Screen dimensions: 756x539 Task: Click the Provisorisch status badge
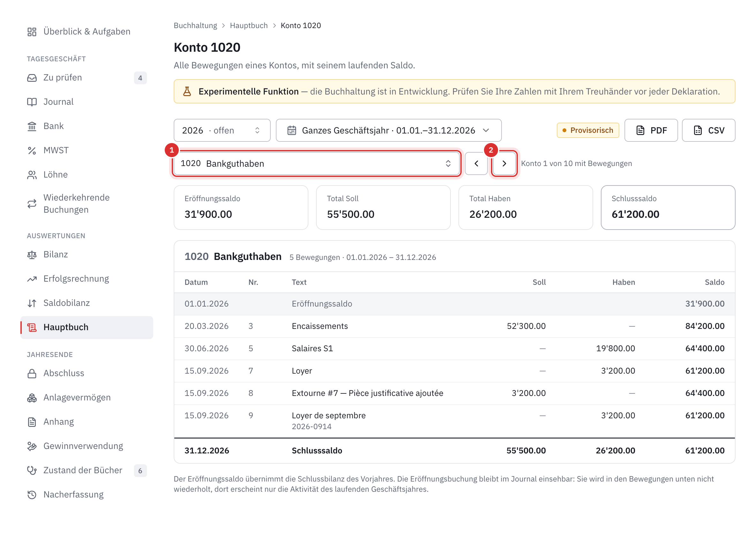pyautogui.click(x=588, y=130)
